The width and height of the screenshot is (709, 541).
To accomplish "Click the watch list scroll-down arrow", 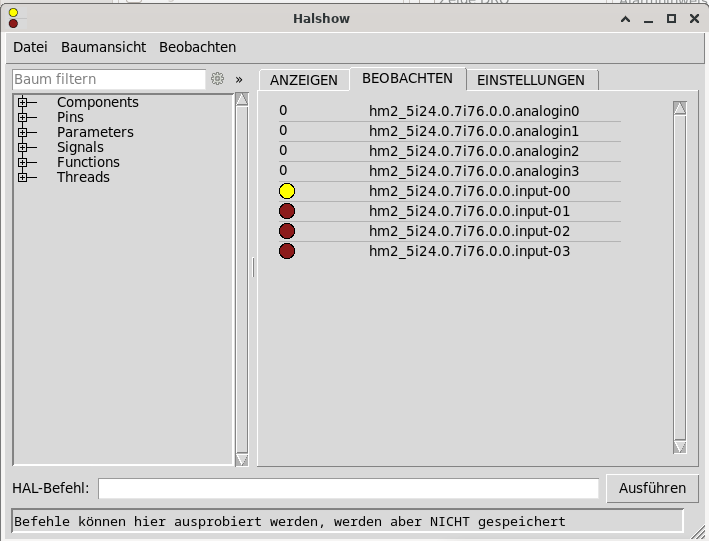I will point(680,447).
